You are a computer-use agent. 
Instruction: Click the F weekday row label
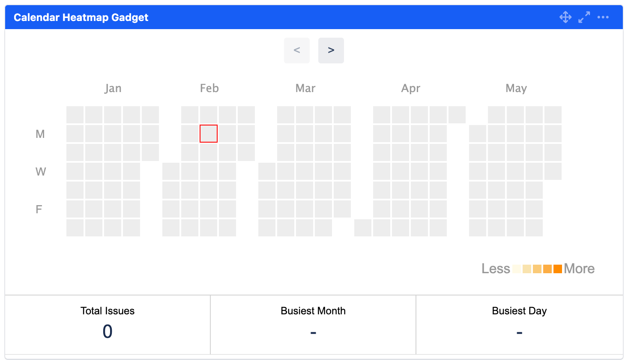coord(39,209)
